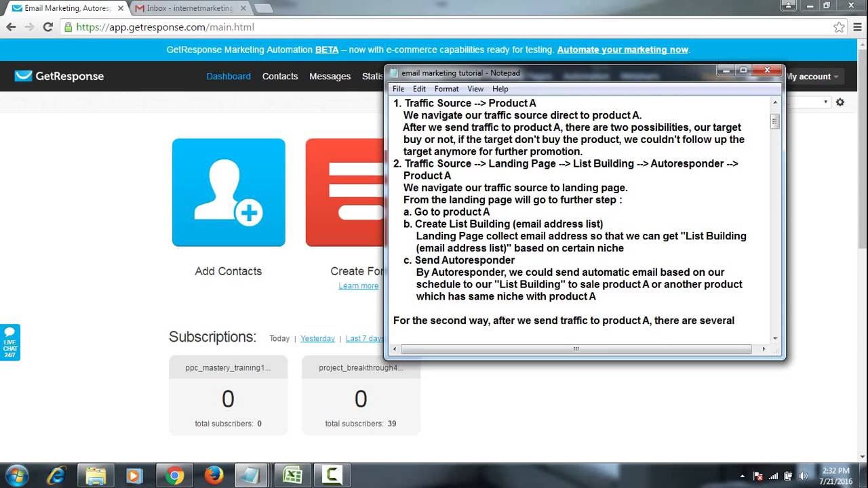The width and height of the screenshot is (868, 488).
Task: Open the dashboard settings gear icon
Action: pyautogui.click(x=840, y=102)
